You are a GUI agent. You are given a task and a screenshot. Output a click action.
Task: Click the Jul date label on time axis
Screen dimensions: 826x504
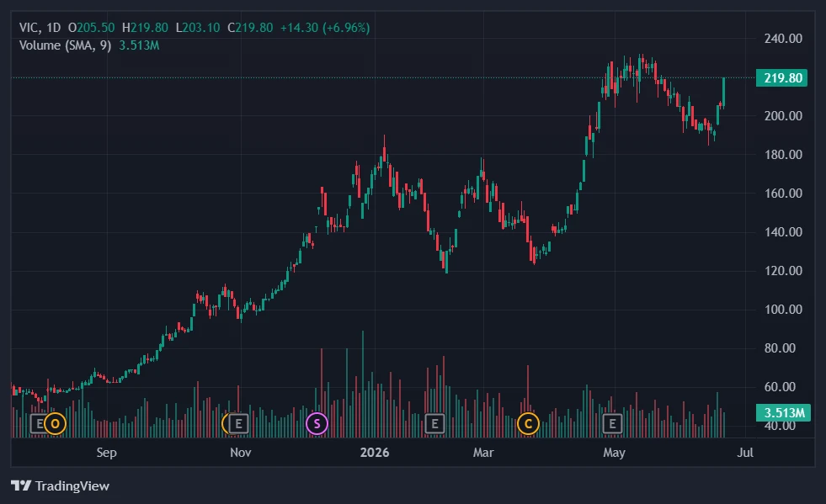point(745,453)
